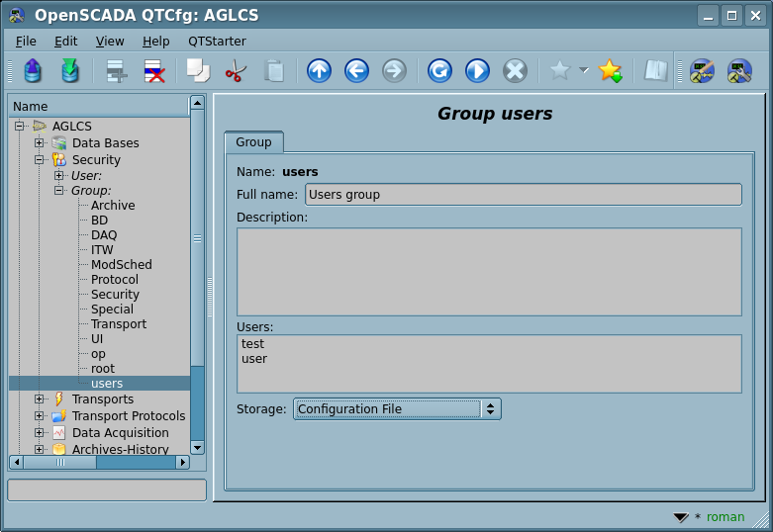Open the Storage combo box

pos(397,409)
